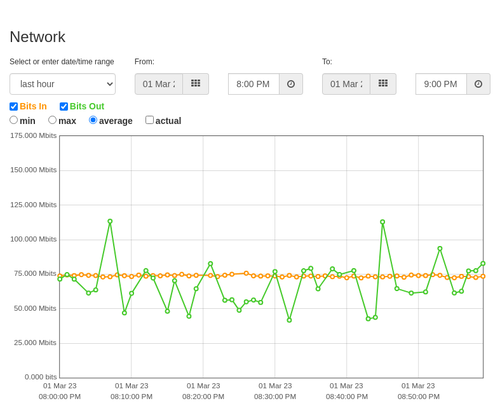The image size is (500, 403).
Task: Open the 'last hour' range dropdown
Action: 63,84
